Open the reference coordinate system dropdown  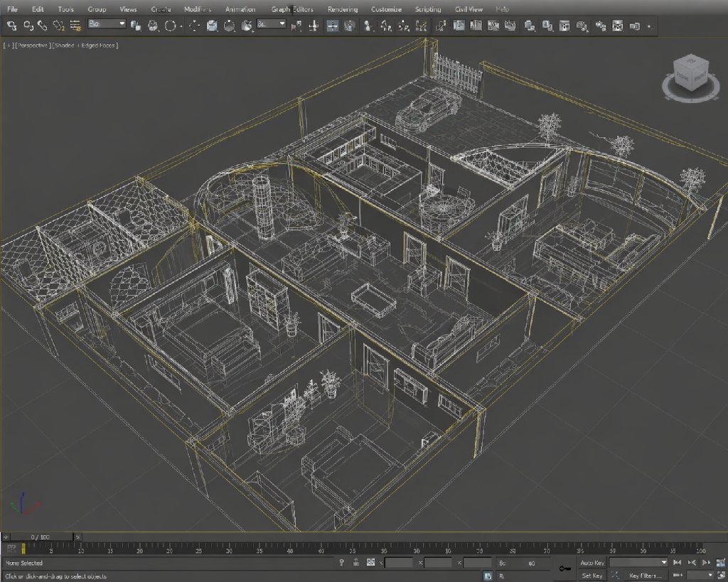pyautogui.click(x=272, y=24)
